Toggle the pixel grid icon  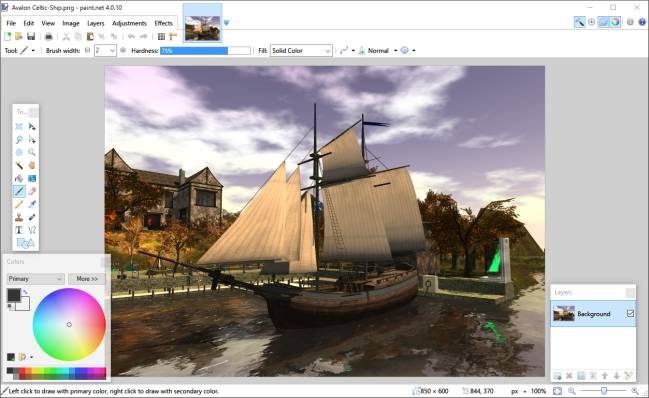tap(161, 36)
